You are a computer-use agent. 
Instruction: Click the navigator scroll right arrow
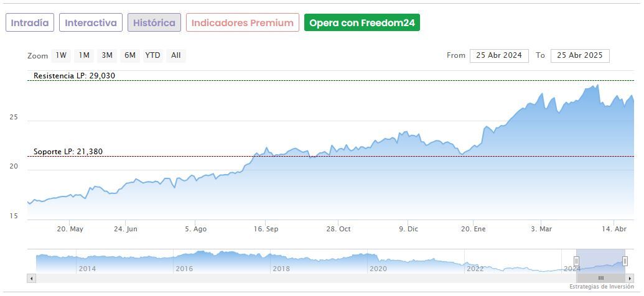pyautogui.click(x=630, y=278)
